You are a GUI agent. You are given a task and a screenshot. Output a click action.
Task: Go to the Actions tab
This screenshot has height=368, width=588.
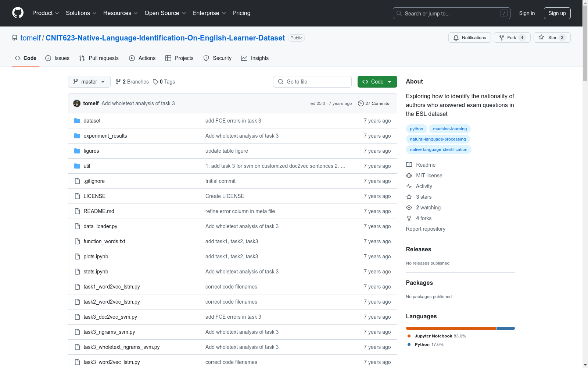(142, 58)
